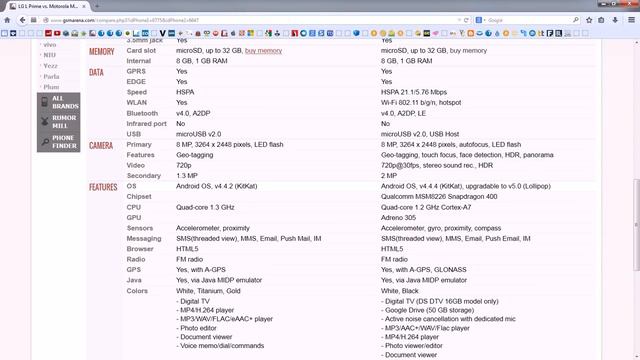Click the 'Messaging' row label
The width and height of the screenshot is (640, 360).
coord(144,238)
